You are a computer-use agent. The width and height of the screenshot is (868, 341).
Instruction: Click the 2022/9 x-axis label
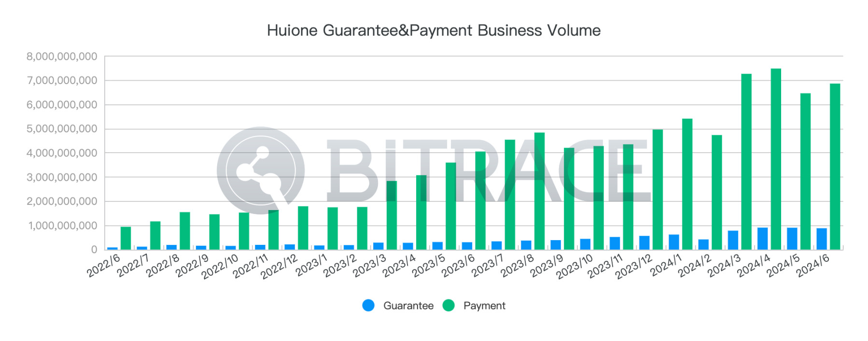pos(192,265)
